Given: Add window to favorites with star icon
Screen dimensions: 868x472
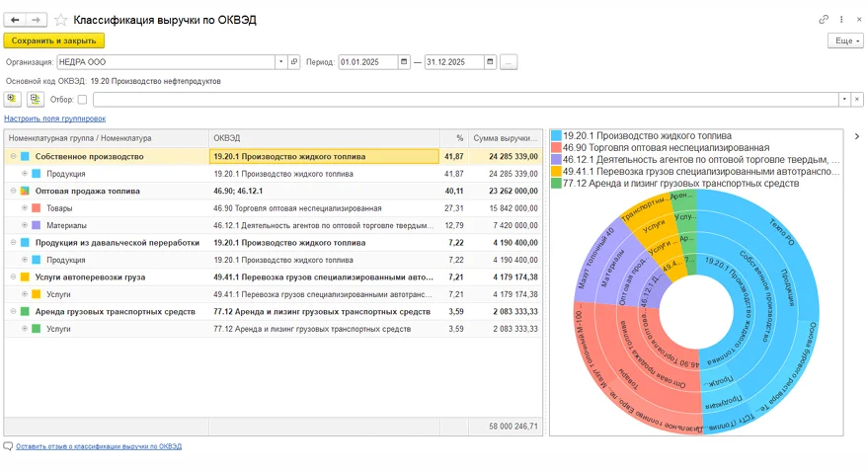Looking at the screenshot, I should [62, 20].
